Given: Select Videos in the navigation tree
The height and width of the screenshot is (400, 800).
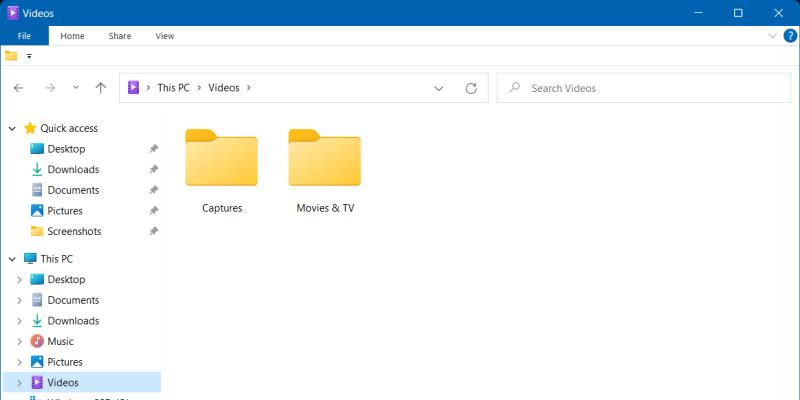Looking at the screenshot, I should click(x=63, y=382).
